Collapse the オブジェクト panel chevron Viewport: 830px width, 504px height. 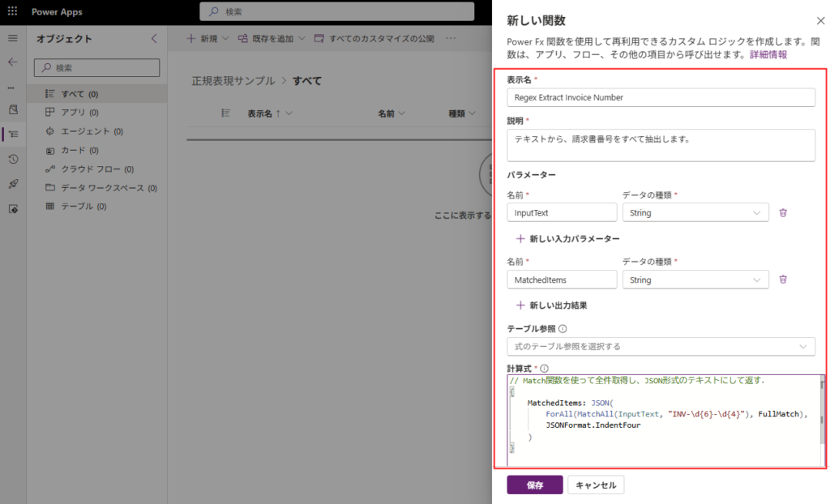[154, 38]
